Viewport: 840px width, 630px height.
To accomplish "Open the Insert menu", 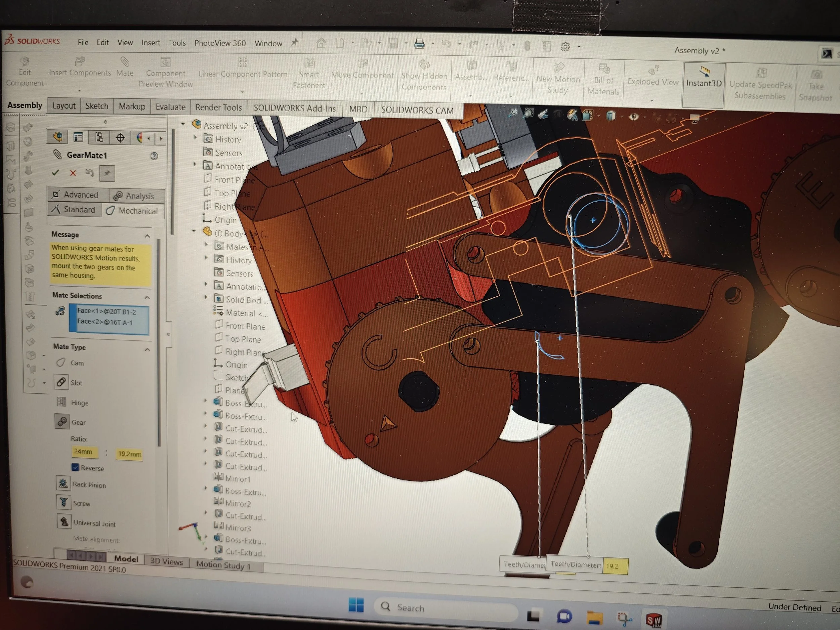I will tap(151, 43).
